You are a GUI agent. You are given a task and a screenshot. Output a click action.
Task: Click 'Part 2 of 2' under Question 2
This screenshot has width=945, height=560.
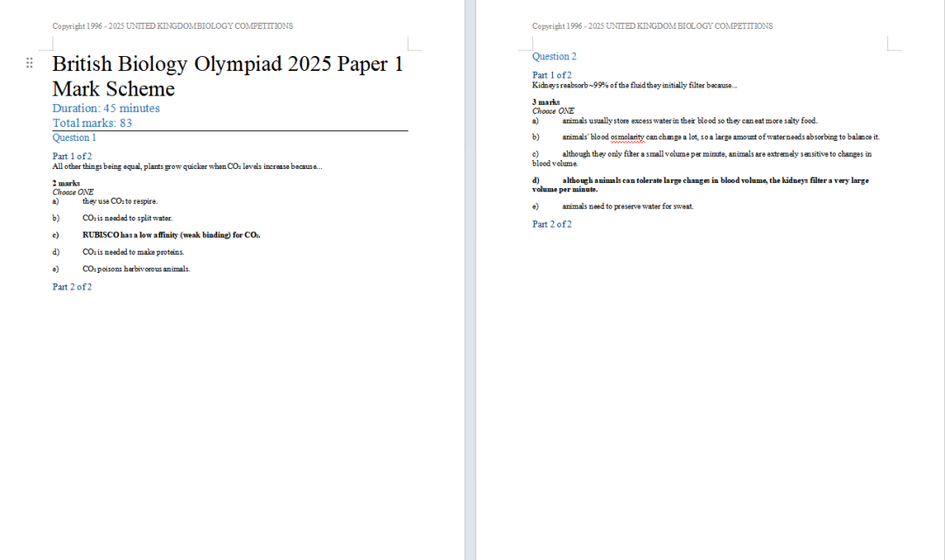tap(551, 225)
